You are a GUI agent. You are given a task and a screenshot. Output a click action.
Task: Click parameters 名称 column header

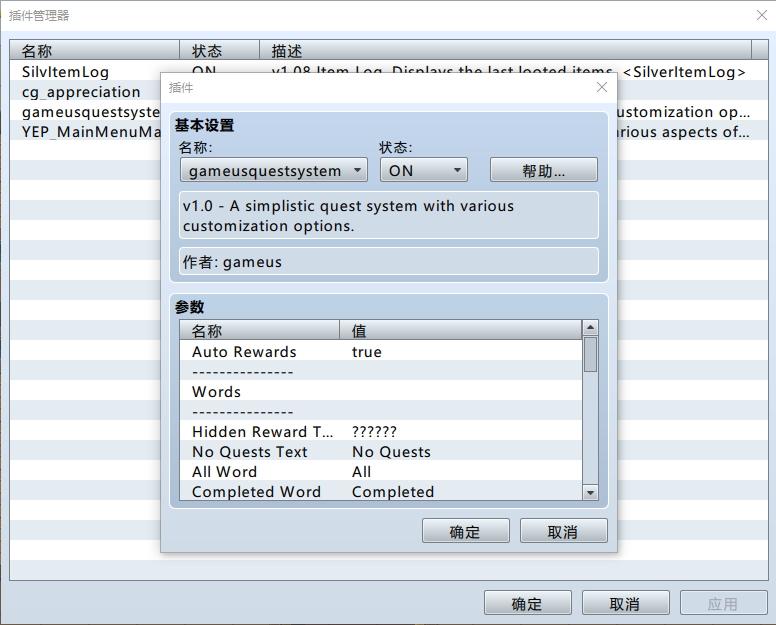[x=259, y=330]
